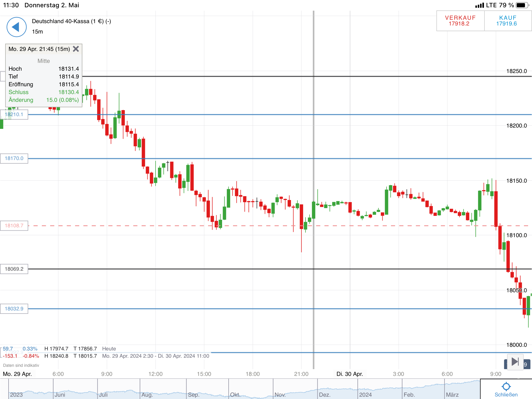
Task: Open the 15m timeframe selector
Action: point(37,32)
